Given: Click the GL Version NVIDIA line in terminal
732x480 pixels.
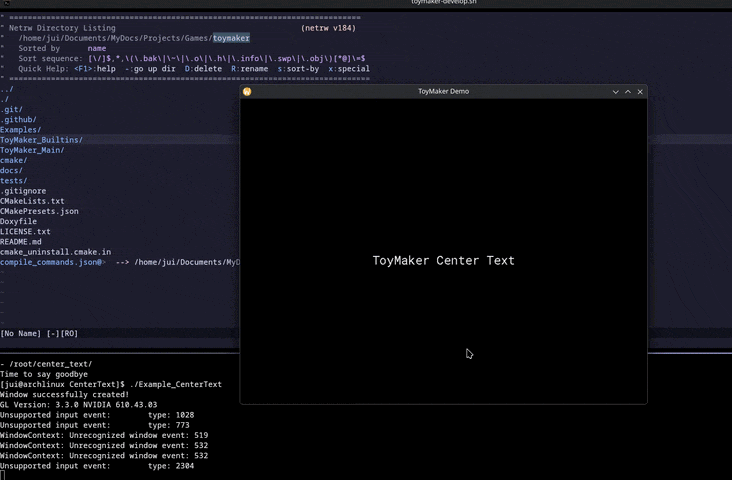Looking at the screenshot, I should click(x=78, y=405).
